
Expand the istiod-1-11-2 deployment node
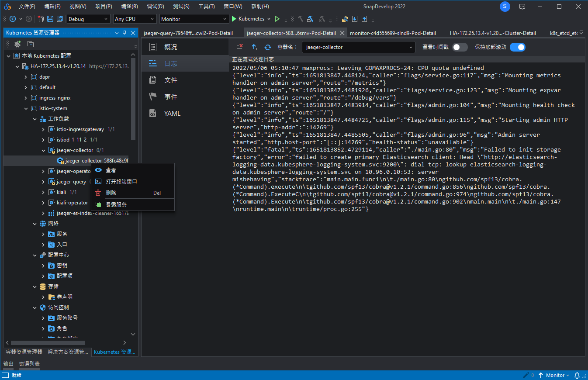point(43,140)
